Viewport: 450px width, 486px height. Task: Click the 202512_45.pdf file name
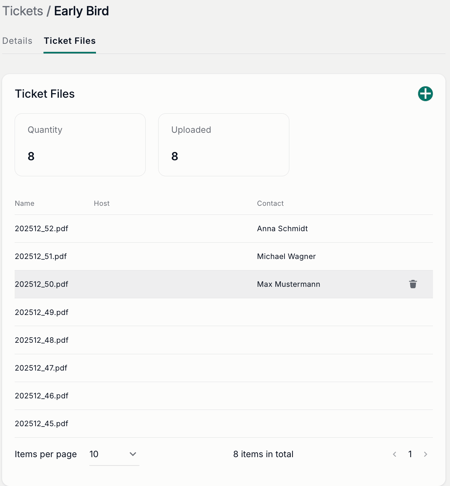pos(41,423)
